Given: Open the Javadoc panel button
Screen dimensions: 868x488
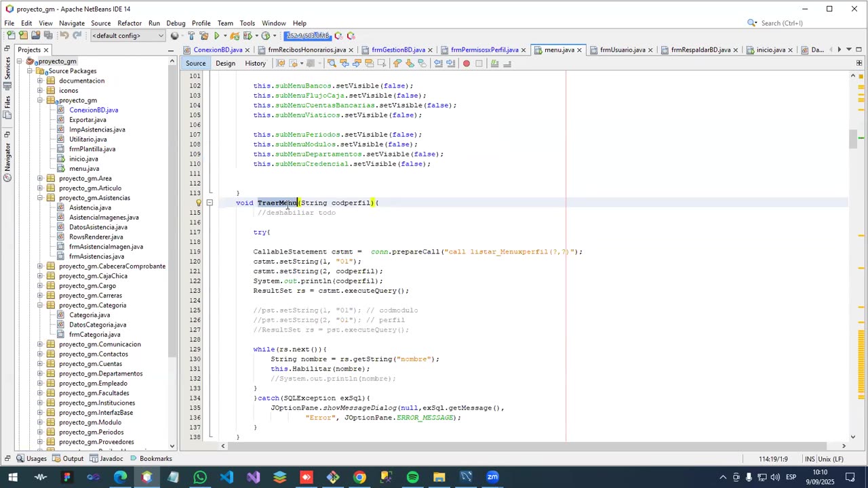Looking at the screenshot, I should click(105, 459).
